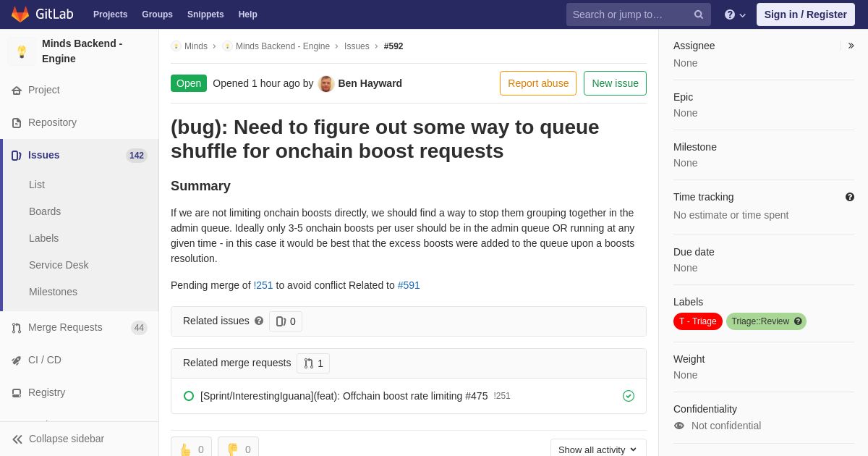The width and height of the screenshot is (868, 456).
Task: Click the Project home icon
Action: [17, 90]
